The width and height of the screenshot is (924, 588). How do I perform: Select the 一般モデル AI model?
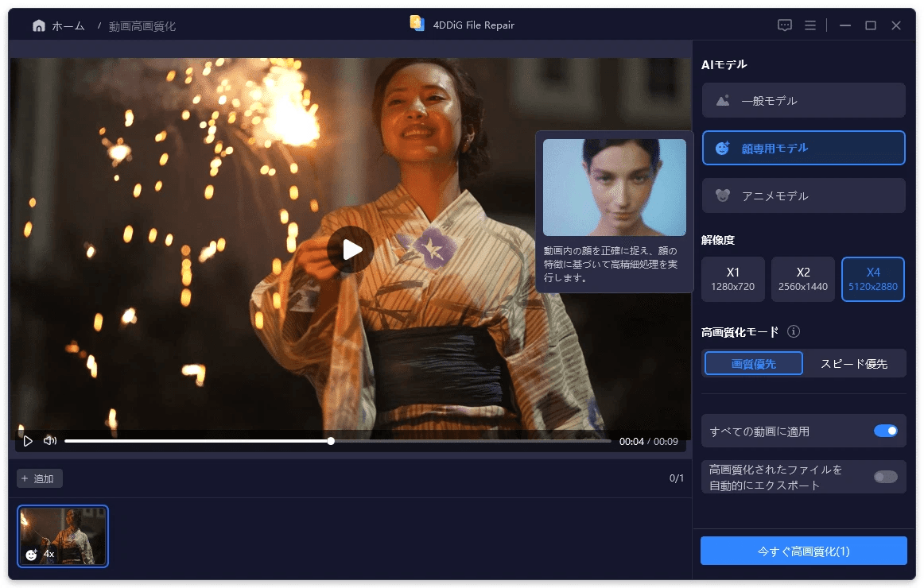tap(803, 101)
